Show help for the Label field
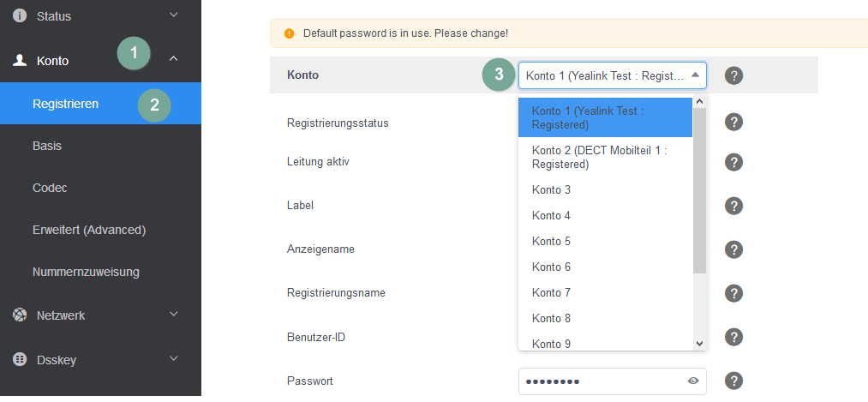868x402 pixels. (x=733, y=206)
